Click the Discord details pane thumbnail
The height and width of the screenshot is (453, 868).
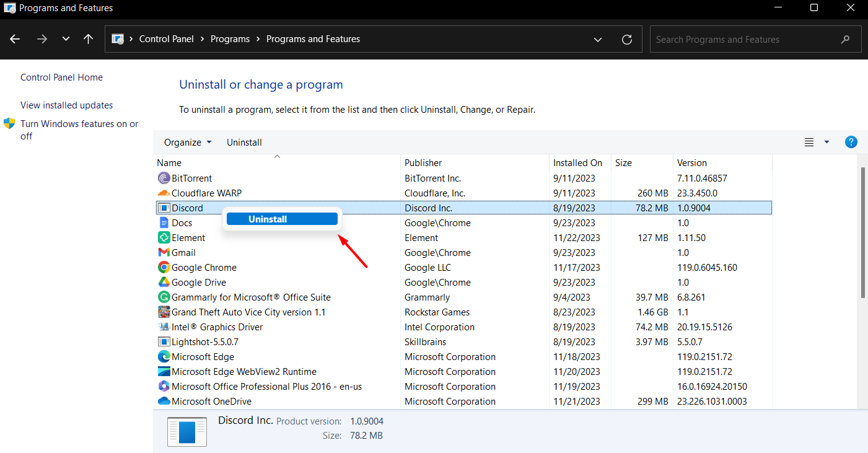(187, 431)
